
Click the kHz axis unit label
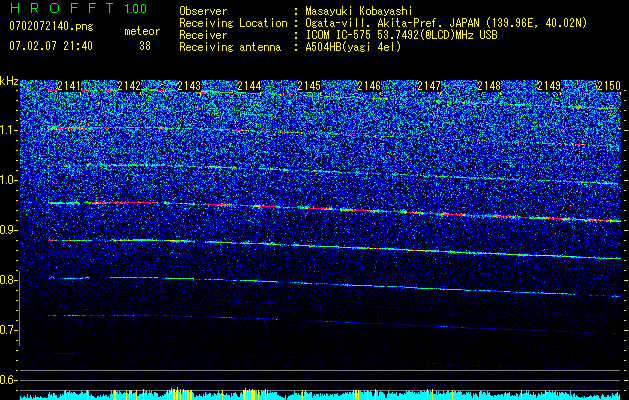click(x=9, y=81)
